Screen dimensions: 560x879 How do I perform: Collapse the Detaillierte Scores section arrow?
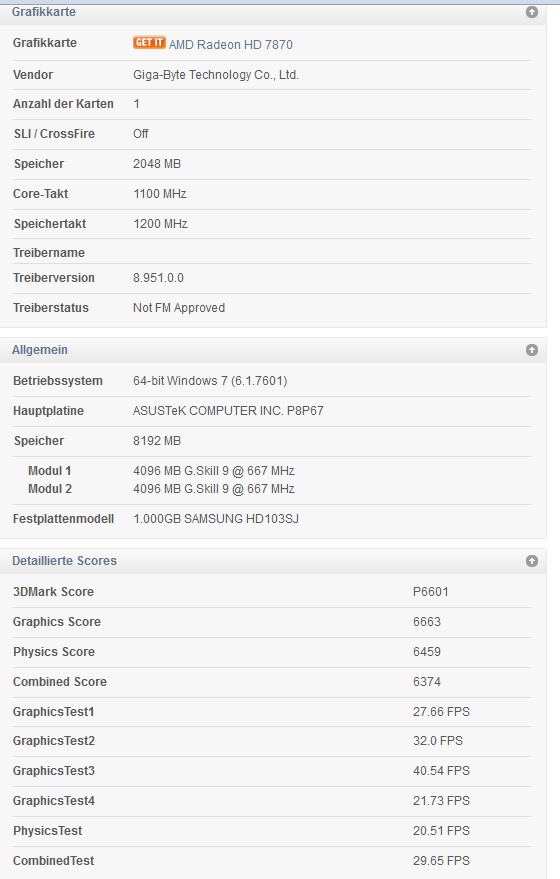[532, 561]
